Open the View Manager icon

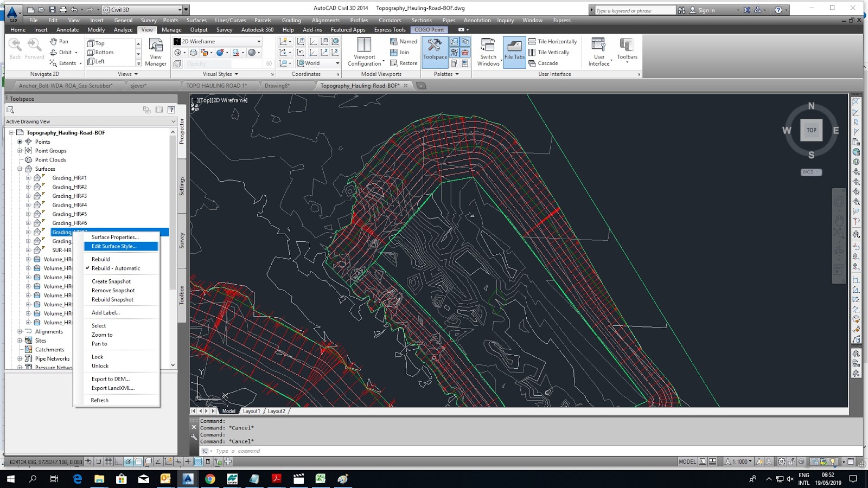pyautogui.click(x=156, y=52)
